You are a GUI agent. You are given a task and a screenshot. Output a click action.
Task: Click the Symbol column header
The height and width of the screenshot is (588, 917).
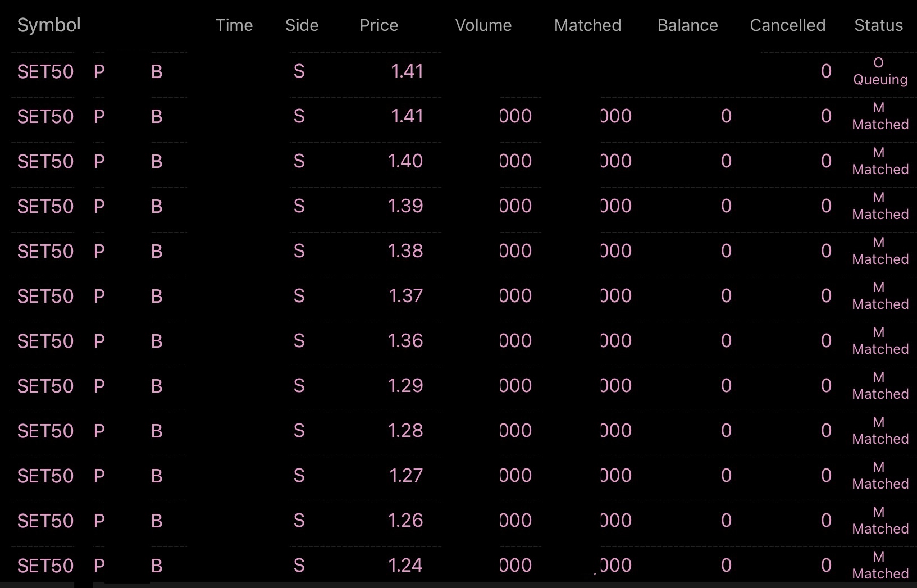[49, 25]
